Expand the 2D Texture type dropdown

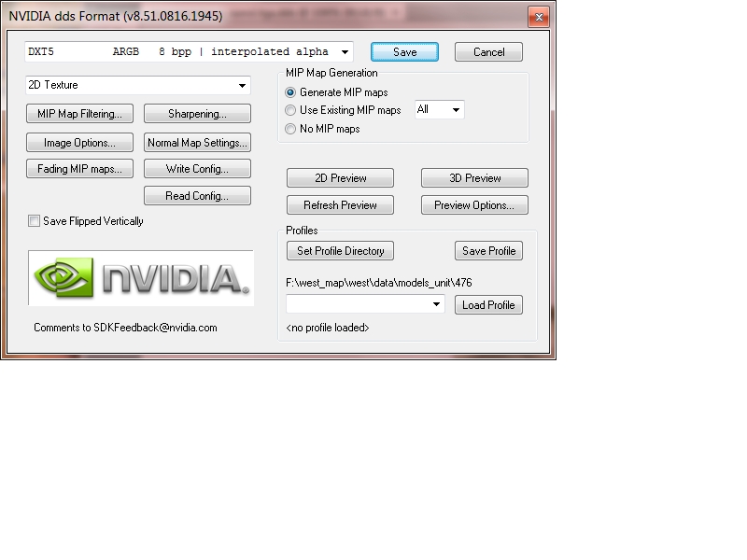137,85
